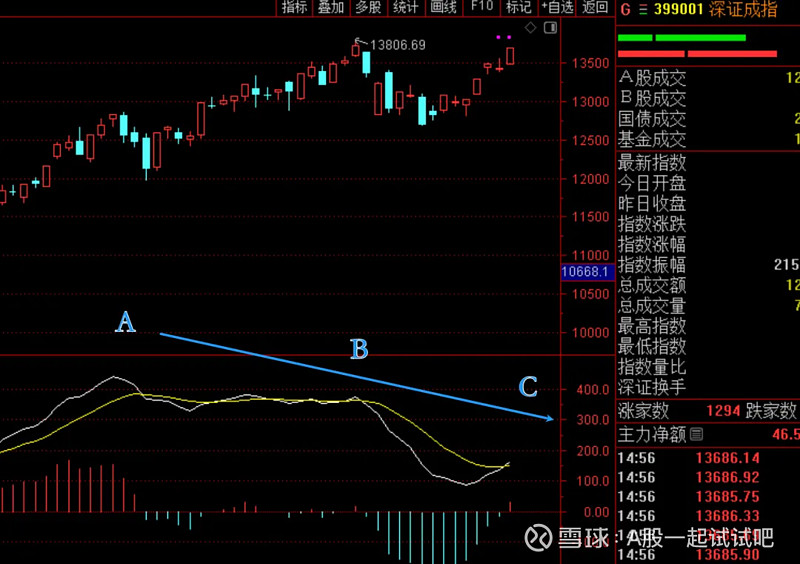Click the 最新指数 label
This screenshot has width=800, height=564.
[652, 163]
